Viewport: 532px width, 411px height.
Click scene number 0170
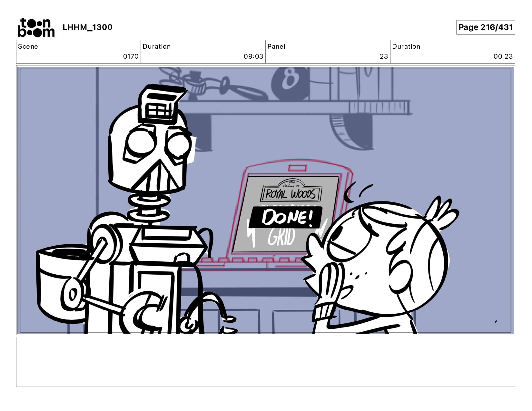coord(131,56)
